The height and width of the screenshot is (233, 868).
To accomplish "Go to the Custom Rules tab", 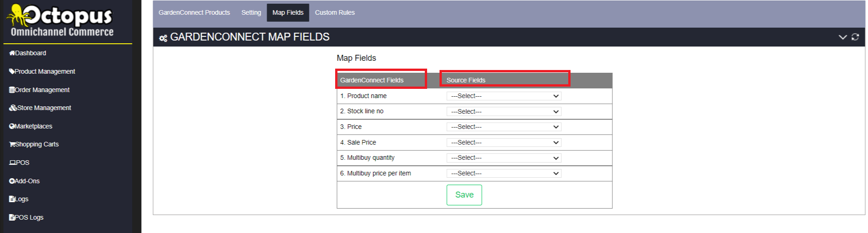I will click(335, 12).
